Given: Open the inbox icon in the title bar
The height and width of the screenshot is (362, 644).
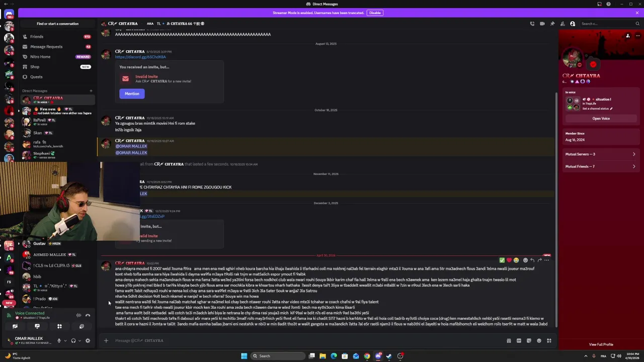Looking at the screenshot, I should [x=599, y=4].
